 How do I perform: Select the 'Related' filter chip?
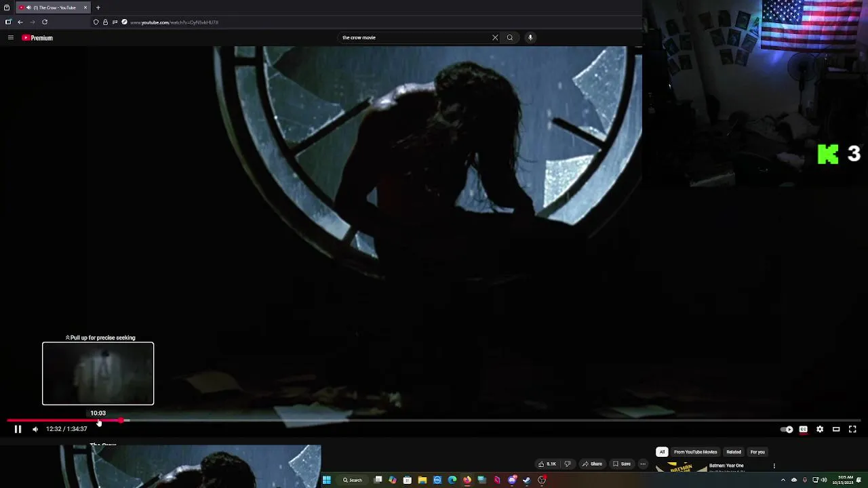[734, 452]
